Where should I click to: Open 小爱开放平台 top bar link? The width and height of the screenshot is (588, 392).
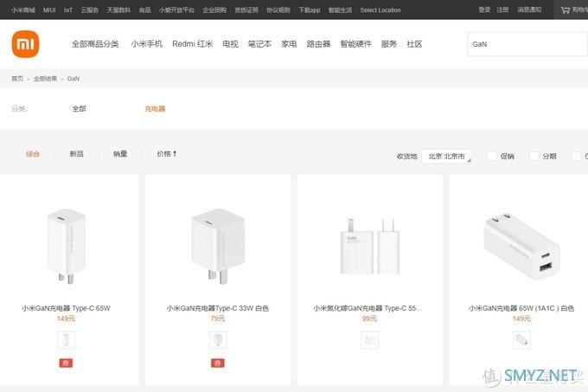176,10
